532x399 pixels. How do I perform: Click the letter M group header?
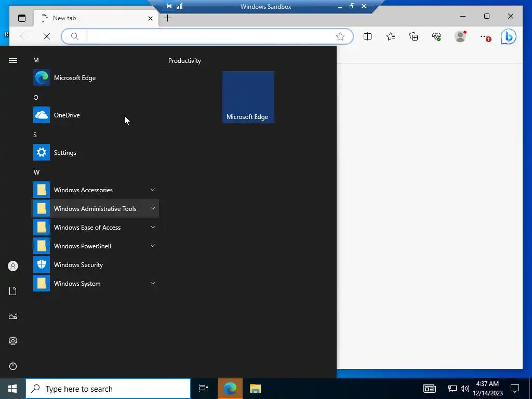(x=36, y=60)
